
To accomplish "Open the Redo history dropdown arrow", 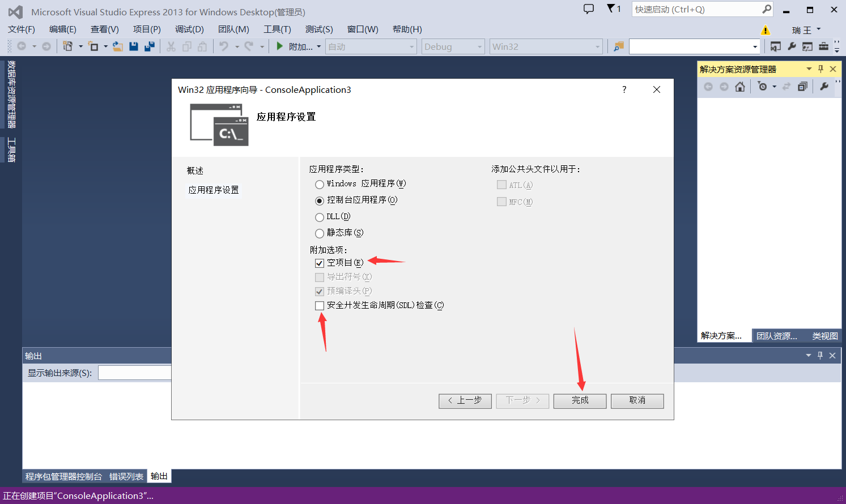I will point(262,46).
